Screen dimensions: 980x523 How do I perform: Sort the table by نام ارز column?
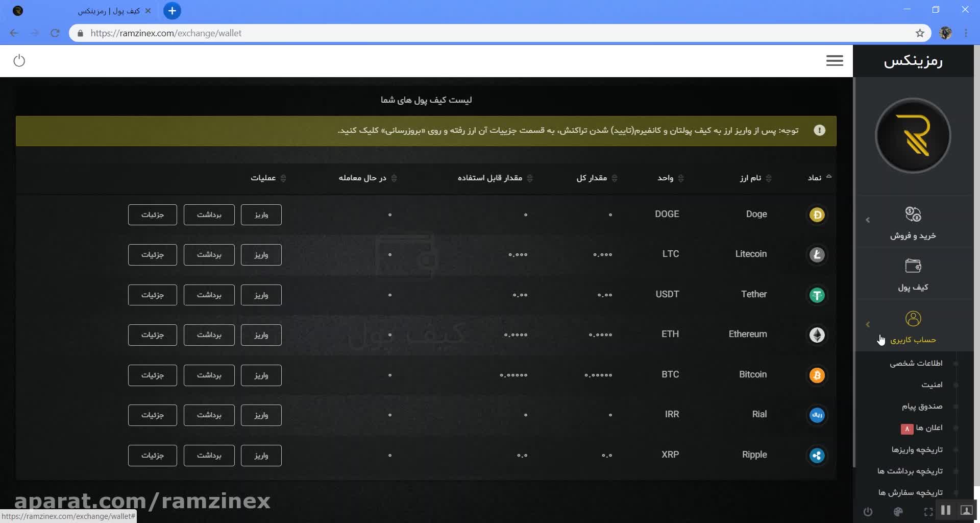[769, 178]
